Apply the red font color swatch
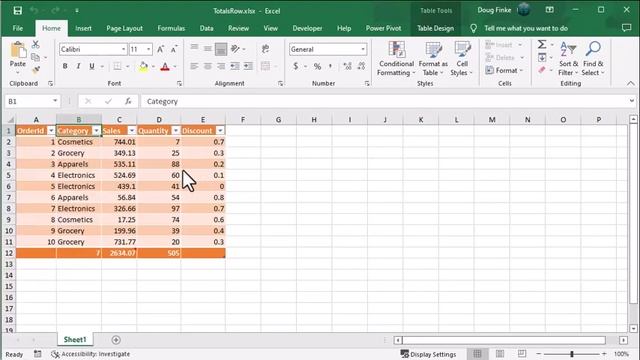Image resolution: width=640 pixels, height=360 pixels. (x=165, y=66)
